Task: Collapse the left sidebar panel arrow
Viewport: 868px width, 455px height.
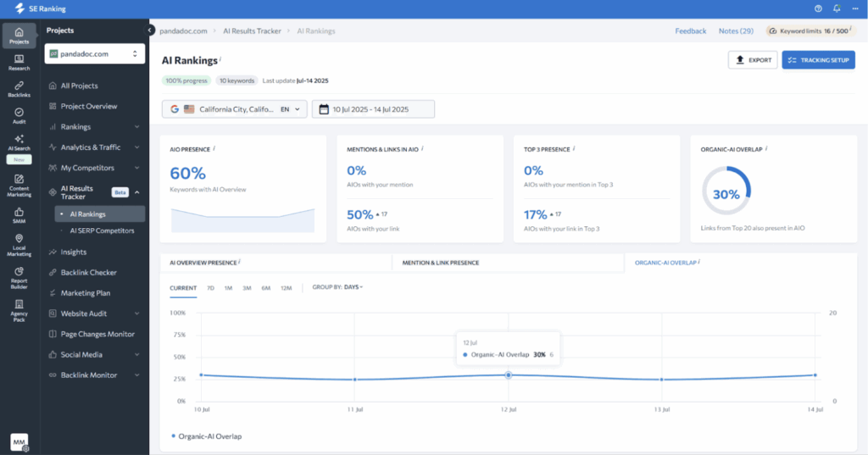Action: 150,31
